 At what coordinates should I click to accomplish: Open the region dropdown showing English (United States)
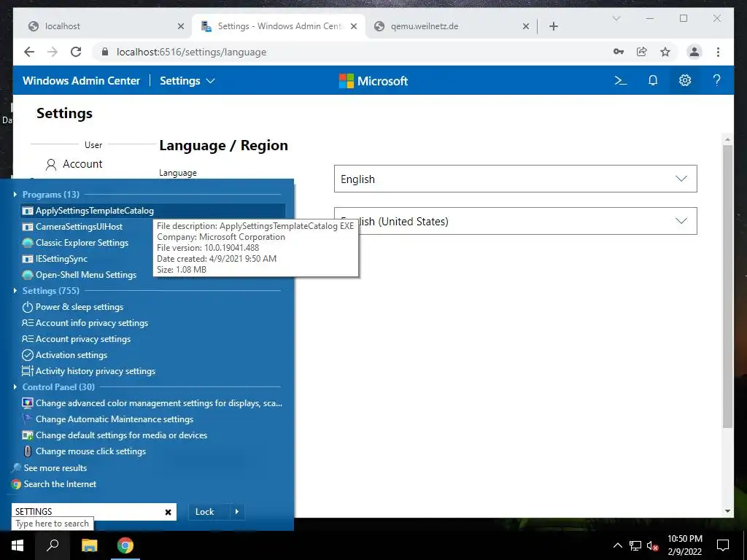point(516,221)
